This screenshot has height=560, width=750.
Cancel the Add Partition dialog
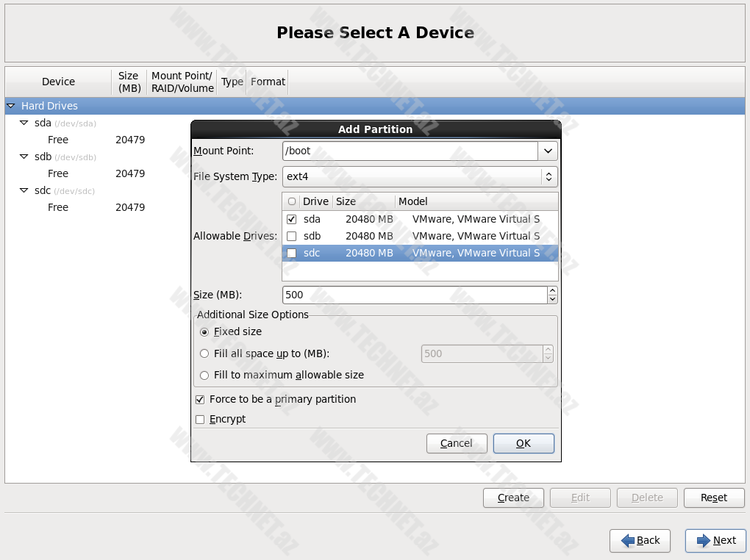pyautogui.click(x=457, y=443)
